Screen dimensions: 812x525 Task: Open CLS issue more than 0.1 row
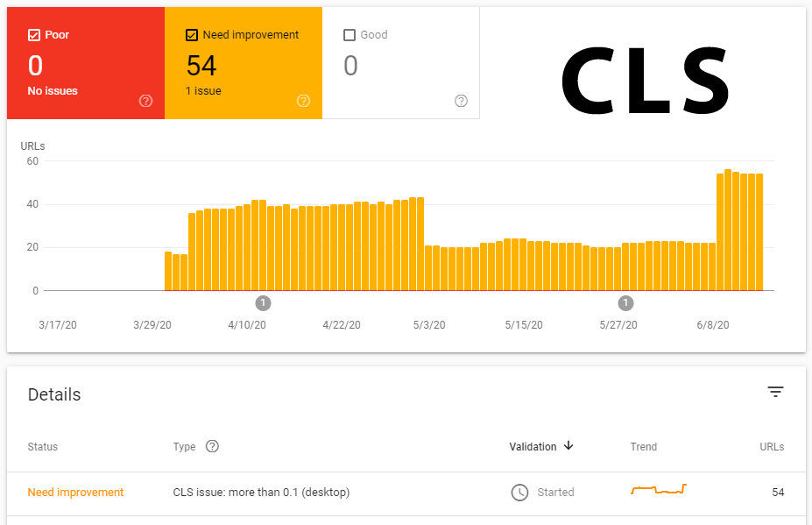click(x=406, y=493)
